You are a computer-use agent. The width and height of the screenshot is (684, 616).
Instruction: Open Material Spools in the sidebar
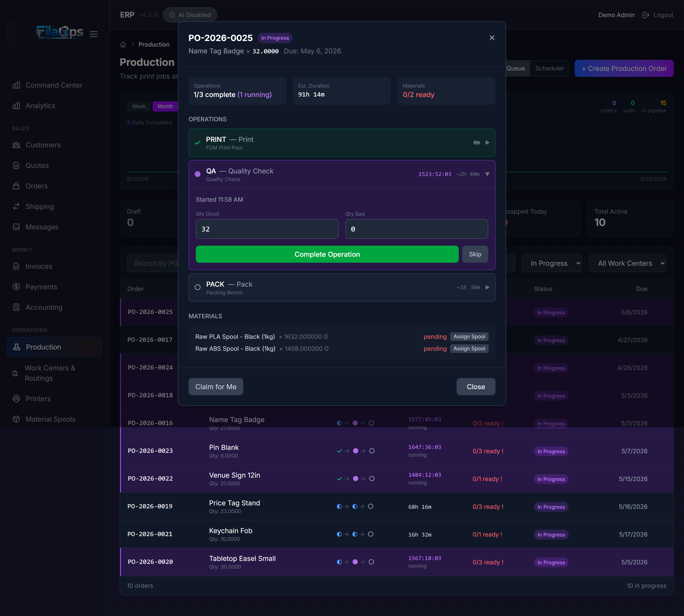(x=54, y=419)
